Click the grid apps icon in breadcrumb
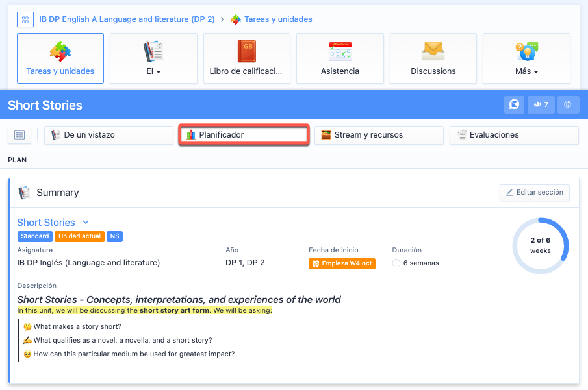The height and width of the screenshot is (390, 588). click(x=25, y=19)
